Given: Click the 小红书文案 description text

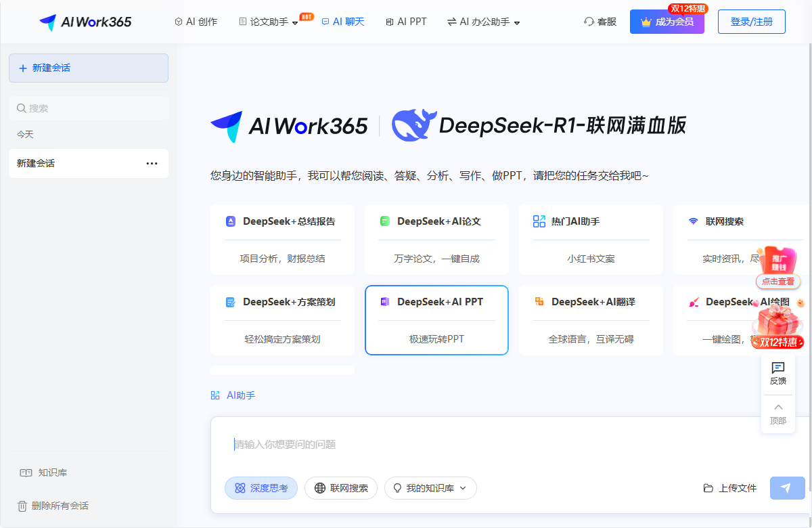Looking at the screenshot, I should 591,259.
